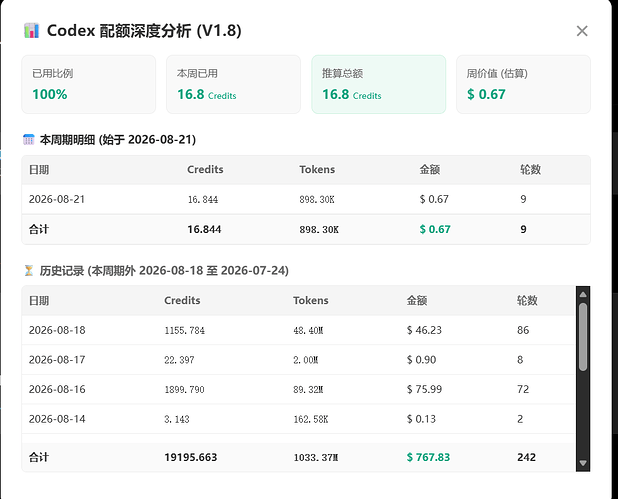This screenshot has width=618, height=499.
Task: Click the green $ 767.83 history total
Action: [428, 457]
